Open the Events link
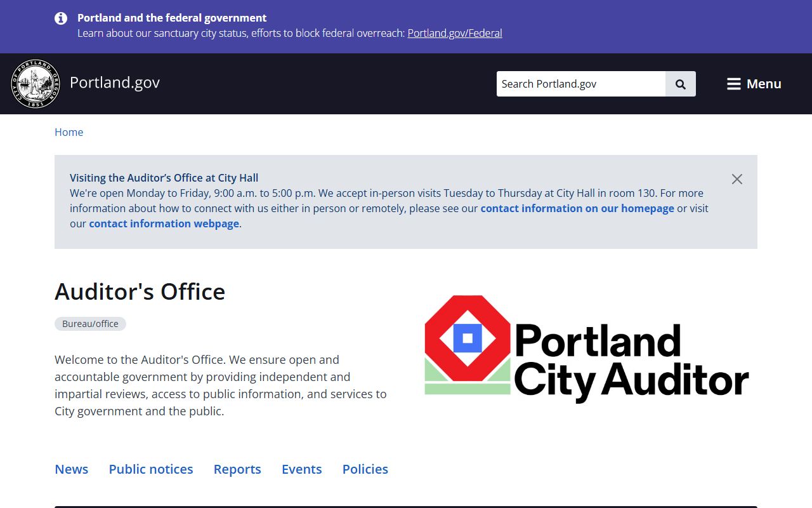Viewport: 812px width, 508px height. point(302,469)
